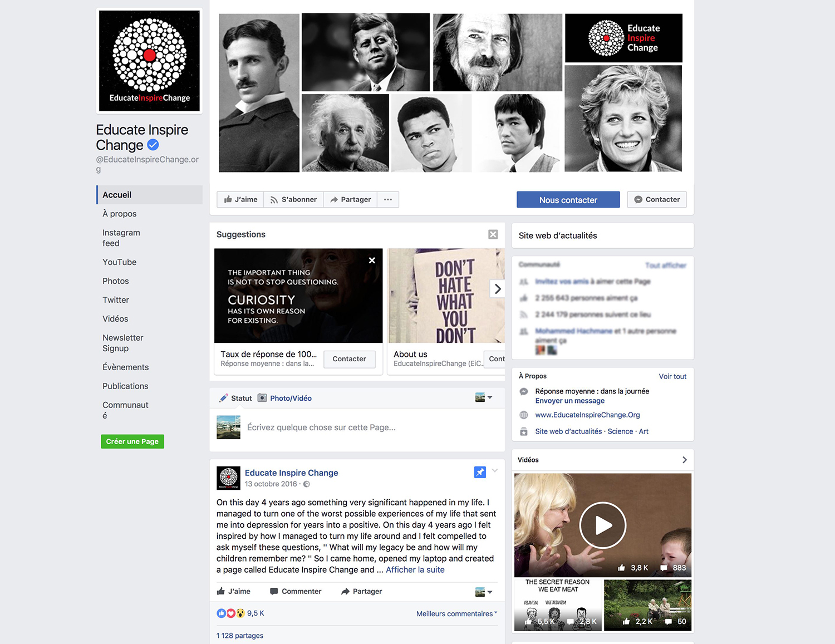Close the Suggestions panel with X icon
Viewport: 835px width, 644px height.
click(x=493, y=234)
